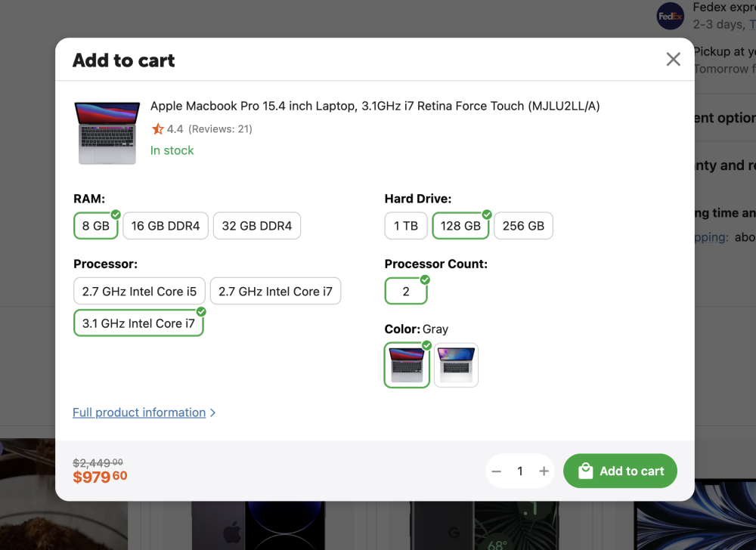The height and width of the screenshot is (550, 756).
Task: Click the star rating icon
Action: (157, 129)
